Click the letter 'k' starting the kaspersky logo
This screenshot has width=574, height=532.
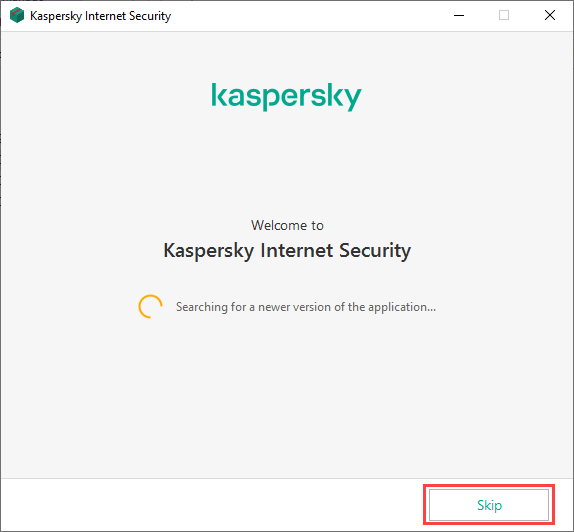click(219, 95)
